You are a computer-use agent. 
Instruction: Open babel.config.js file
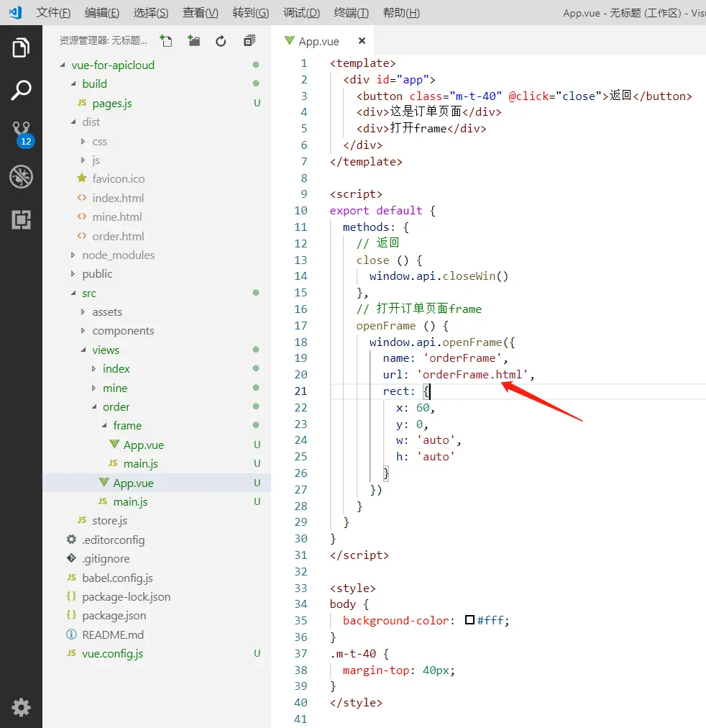click(x=117, y=578)
